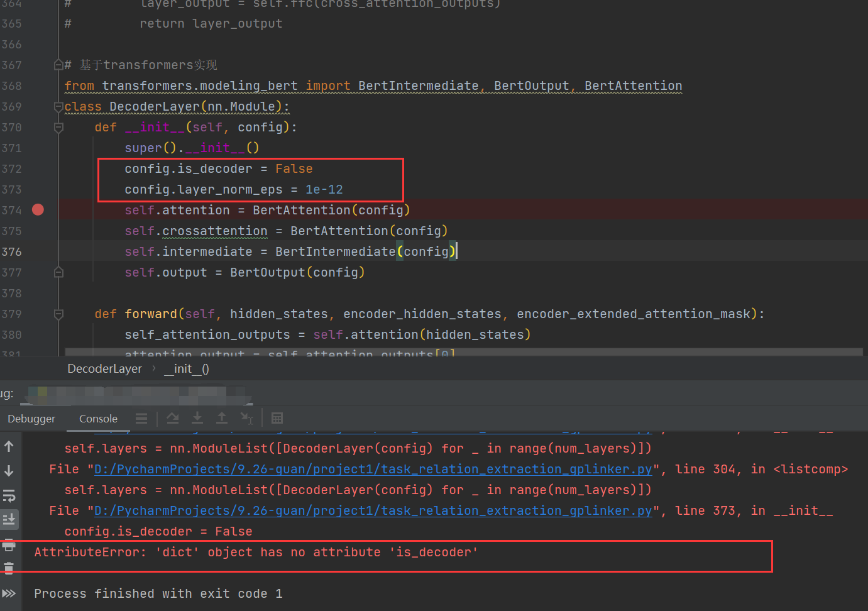The height and width of the screenshot is (611, 868).
Task: Select Run to Cursor icon
Action: click(x=245, y=417)
